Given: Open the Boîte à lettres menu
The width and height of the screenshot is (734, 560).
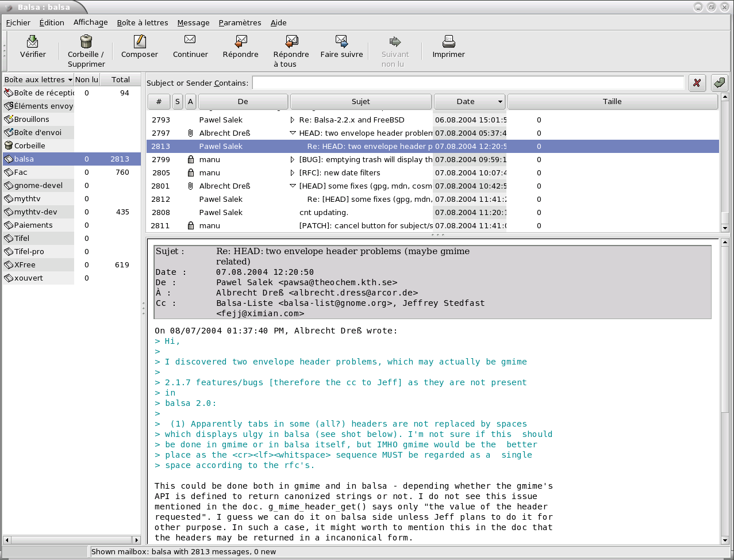Looking at the screenshot, I should [143, 22].
